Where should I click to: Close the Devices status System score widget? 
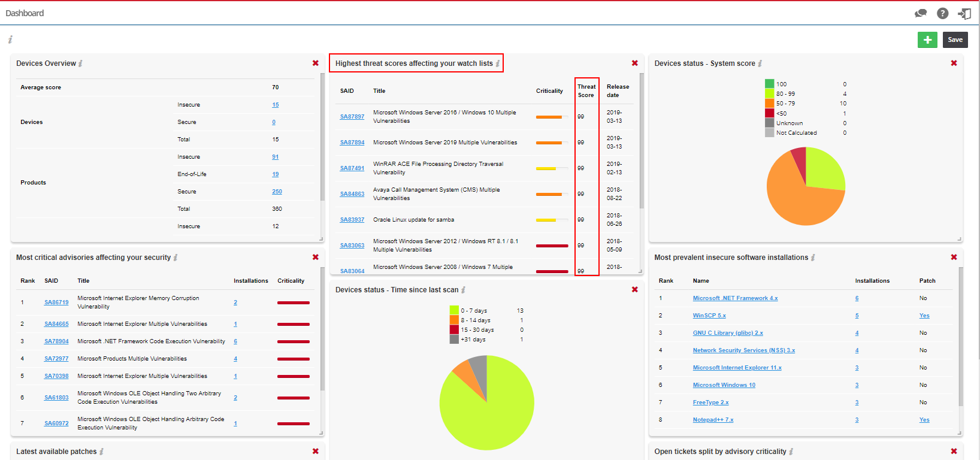pos(954,63)
